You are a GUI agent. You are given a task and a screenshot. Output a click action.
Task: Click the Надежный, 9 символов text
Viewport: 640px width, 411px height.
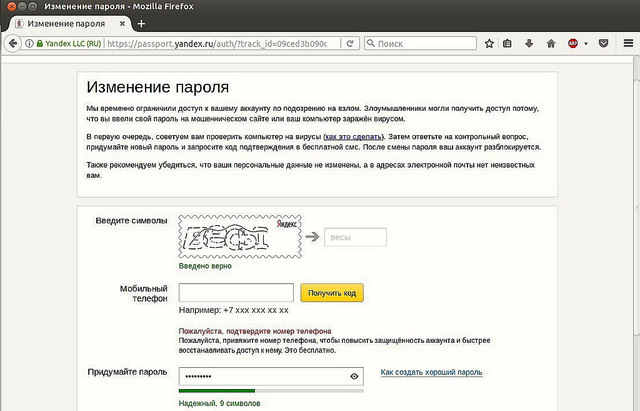220,404
